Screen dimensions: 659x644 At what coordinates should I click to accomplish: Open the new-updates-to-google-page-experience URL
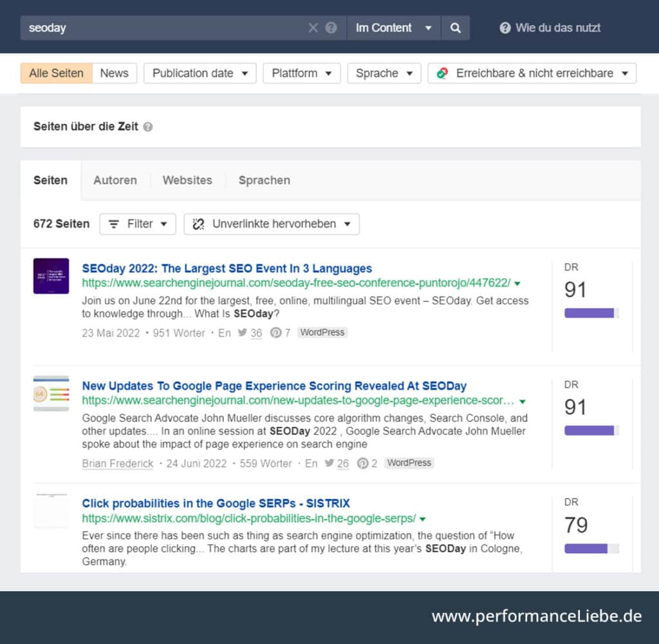[298, 401]
